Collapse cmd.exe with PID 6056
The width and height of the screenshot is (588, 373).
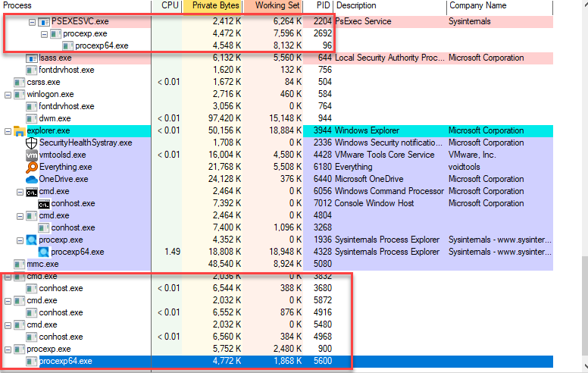(20, 192)
